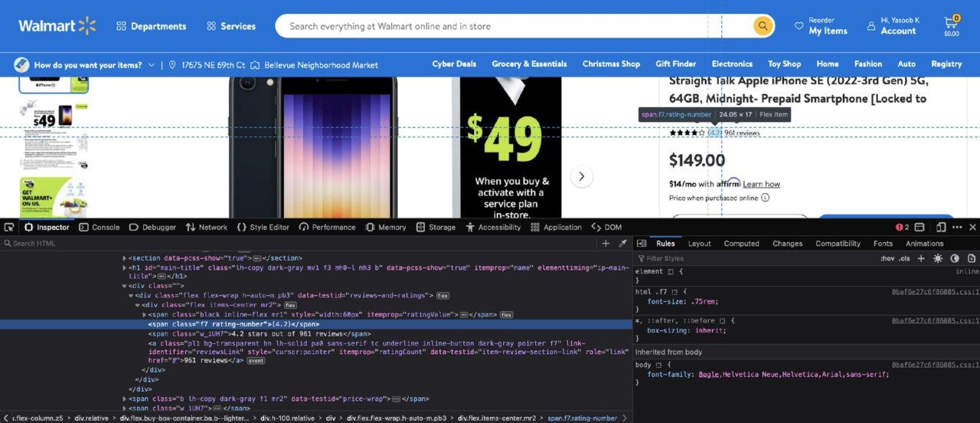Expand the section data-pcss-show node
Image resolution: width=980 pixels, height=423 pixels.
(x=125, y=258)
